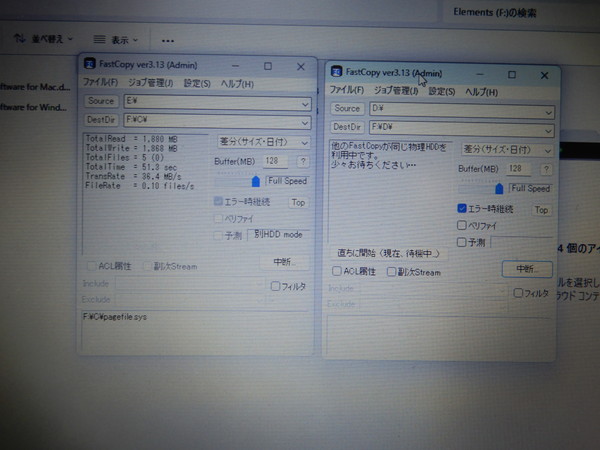
Task: Check the ACL属性 option in the right window
Action: click(337, 271)
